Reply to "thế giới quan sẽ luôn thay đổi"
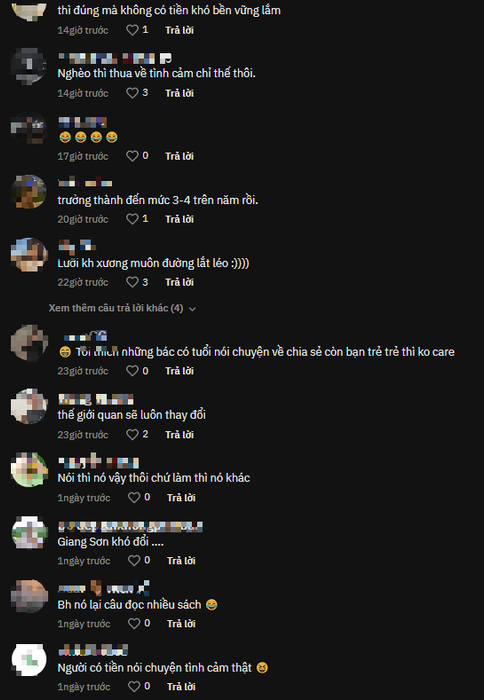The width and height of the screenshot is (484, 700). pos(179,435)
